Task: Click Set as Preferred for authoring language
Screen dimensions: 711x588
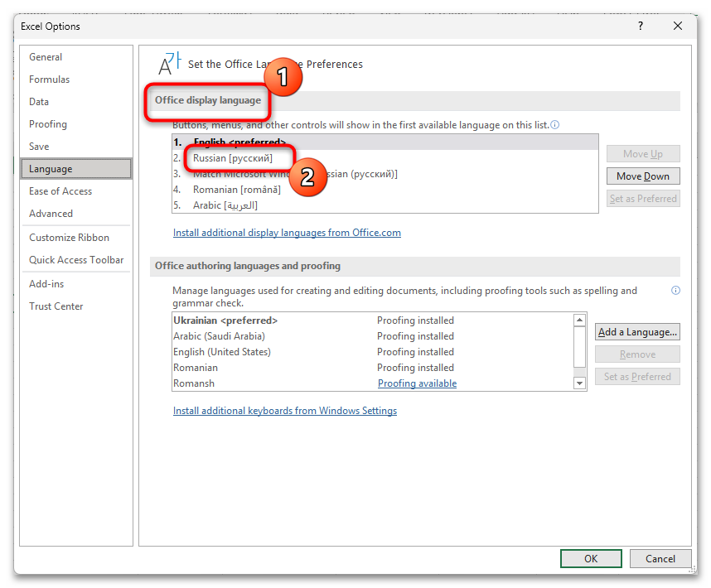Action: (637, 377)
